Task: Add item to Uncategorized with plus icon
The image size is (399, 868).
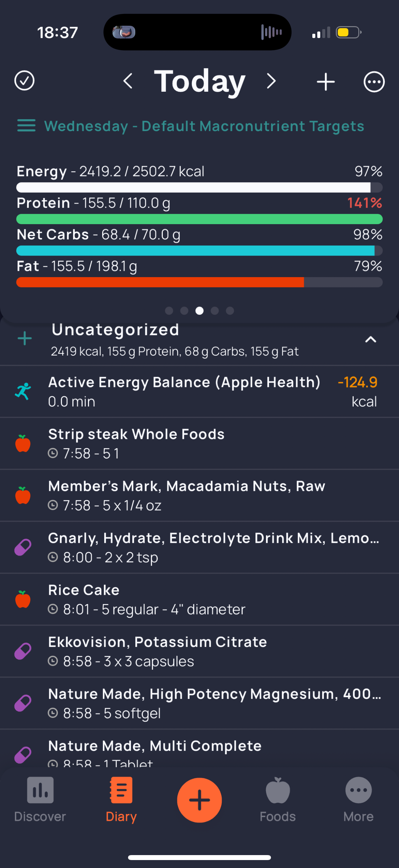Action: [24, 338]
